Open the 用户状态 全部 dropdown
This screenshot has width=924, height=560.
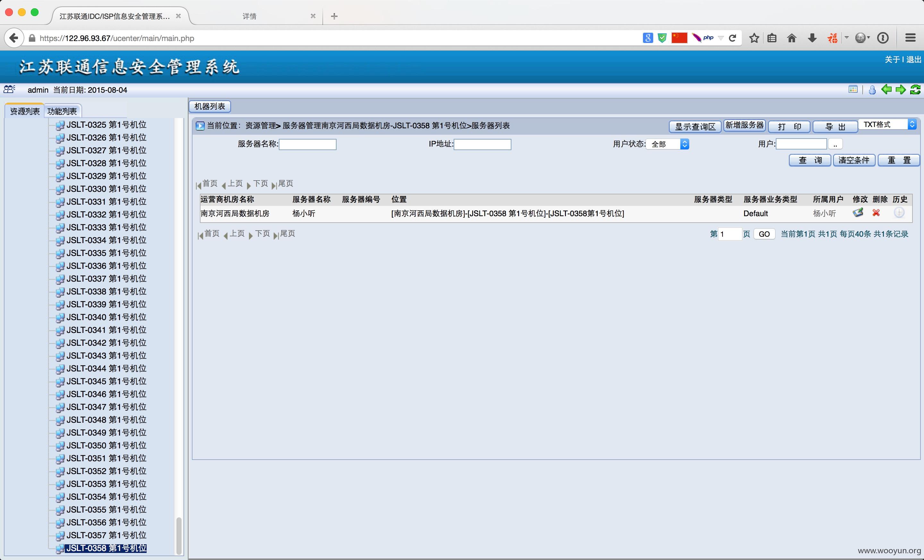pos(668,144)
